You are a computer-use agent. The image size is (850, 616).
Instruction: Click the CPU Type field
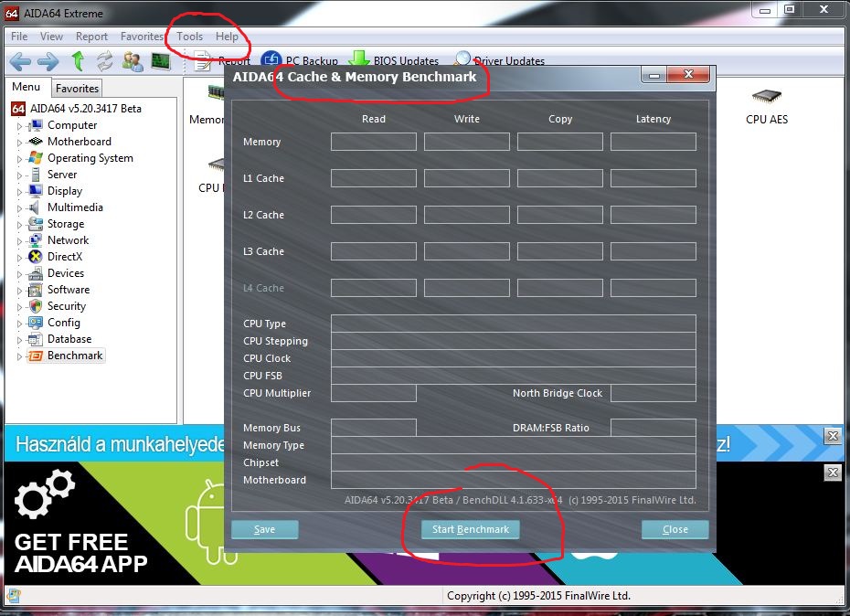click(x=514, y=324)
